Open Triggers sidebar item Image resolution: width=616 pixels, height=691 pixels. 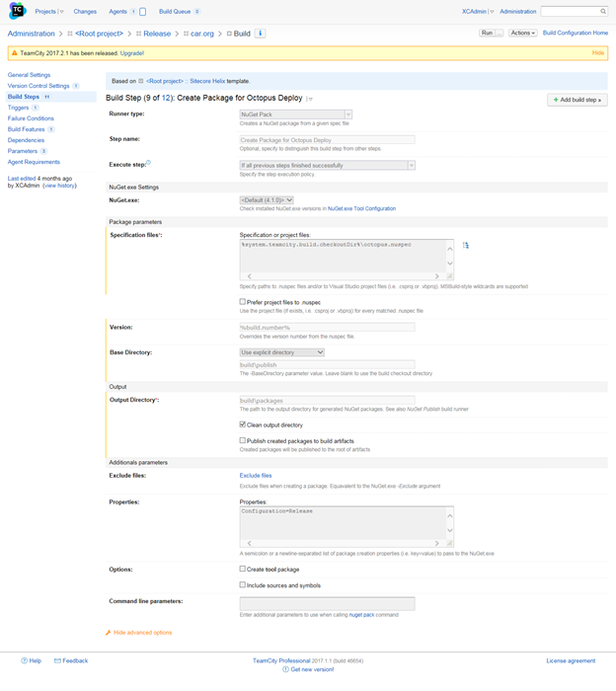18,108
